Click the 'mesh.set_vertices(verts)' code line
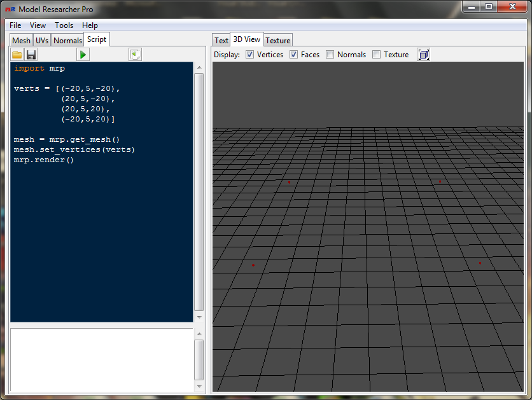 pos(74,150)
